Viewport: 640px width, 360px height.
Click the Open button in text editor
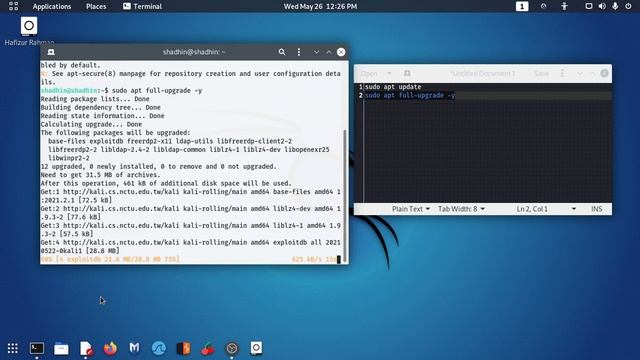pyautogui.click(x=369, y=73)
